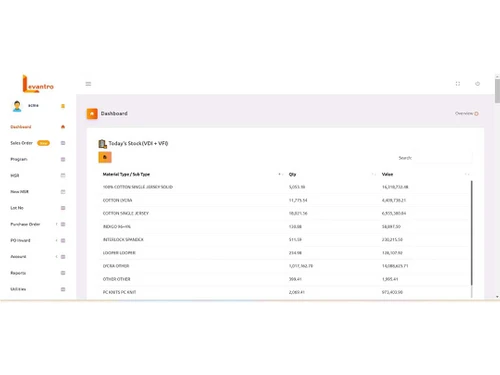Expand the PO Inward submenu arrow

56,240
